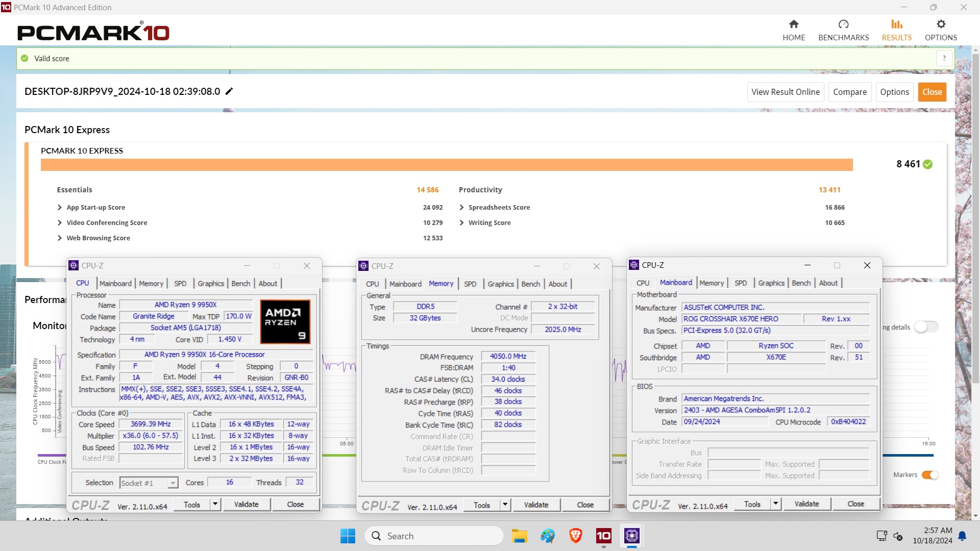Click the model field ROG CROSSHAIR X670E HERO
The width and height of the screenshot is (980, 551).
741,319
